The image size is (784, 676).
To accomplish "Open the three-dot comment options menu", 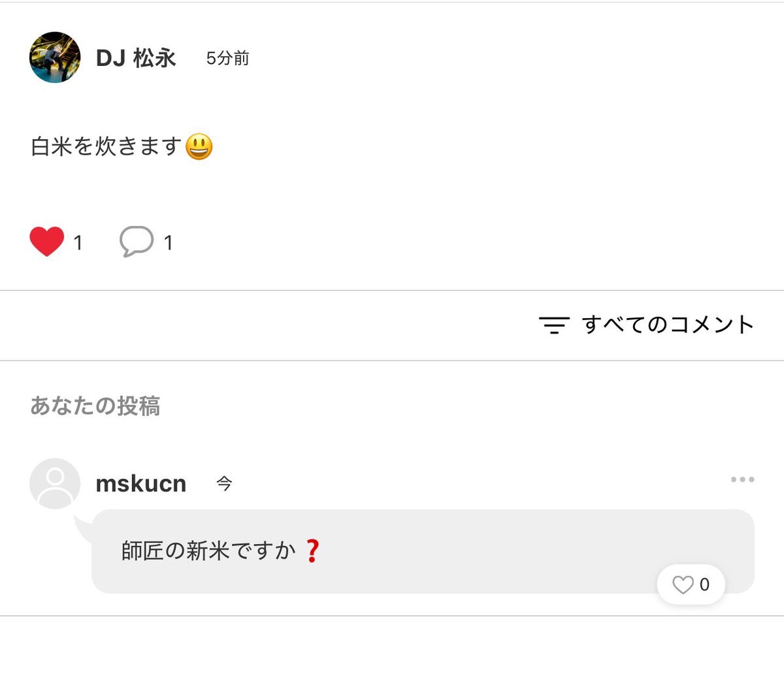I will coord(742,479).
